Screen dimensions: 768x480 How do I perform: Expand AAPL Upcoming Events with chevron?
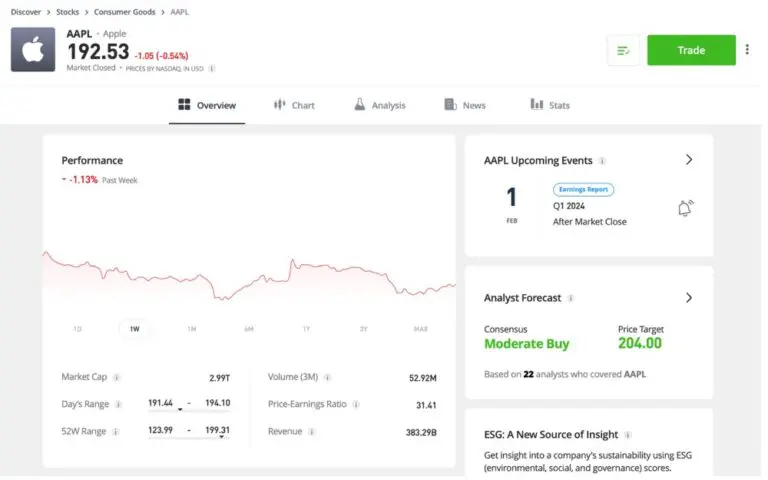pos(689,160)
